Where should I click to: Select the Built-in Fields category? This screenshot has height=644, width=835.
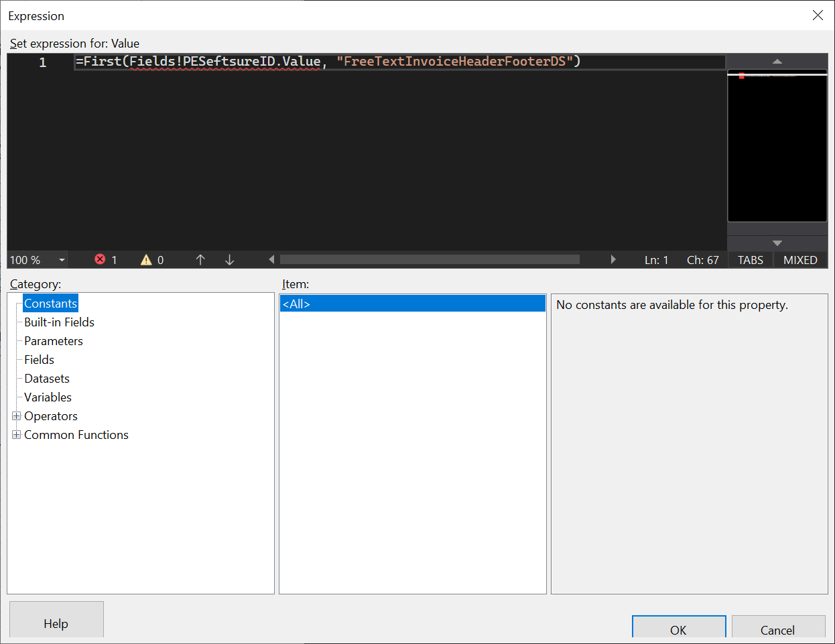[x=59, y=322]
